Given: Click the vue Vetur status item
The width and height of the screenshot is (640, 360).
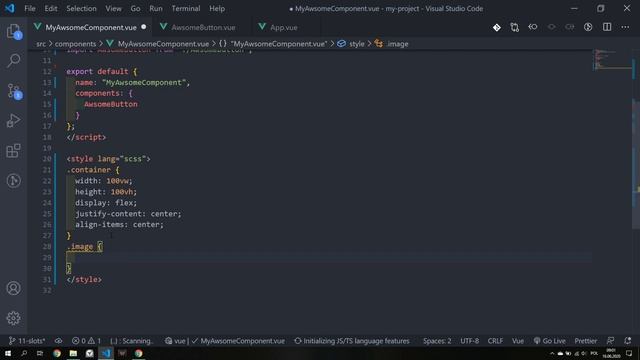Looking at the screenshot, I should click(x=176, y=340).
